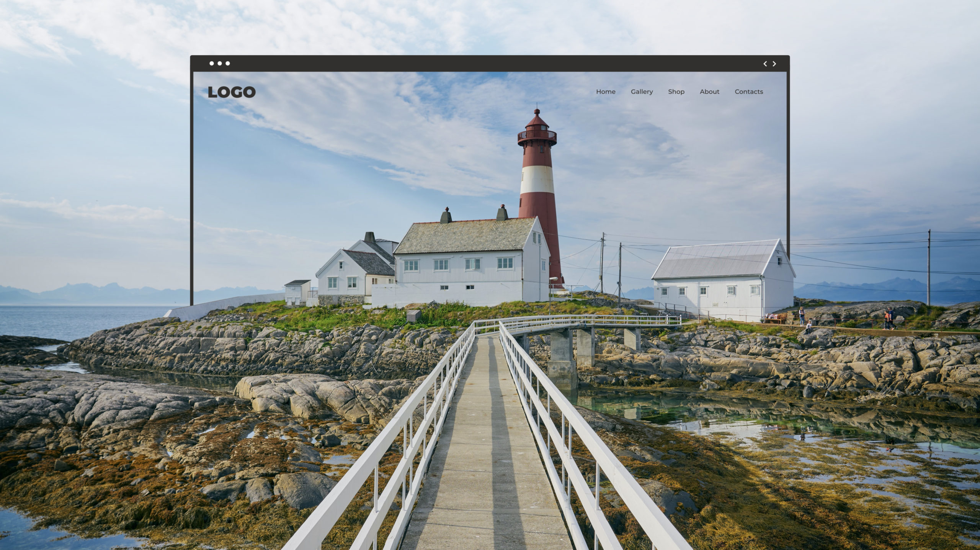Open the Contacts page link
The width and height of the screenshot is (980, 550).
point(749,92)
